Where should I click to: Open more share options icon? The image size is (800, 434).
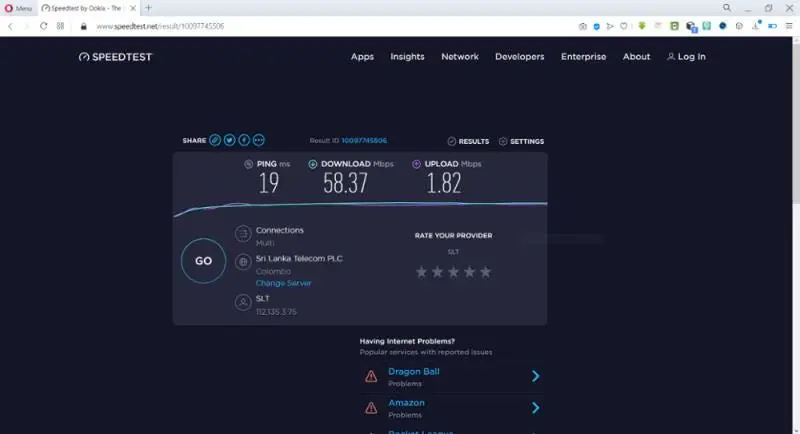point(259,140)
